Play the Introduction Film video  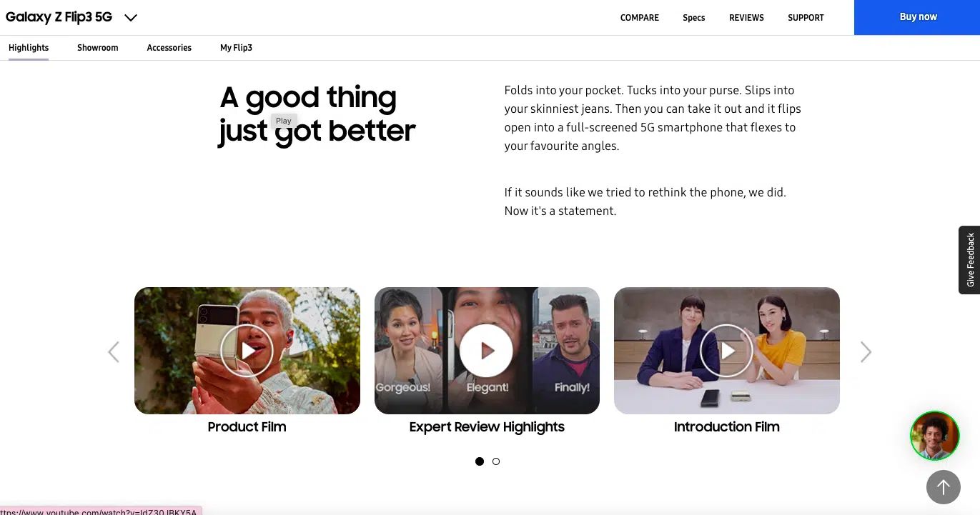pyautogui.click(x=726, y=351)
